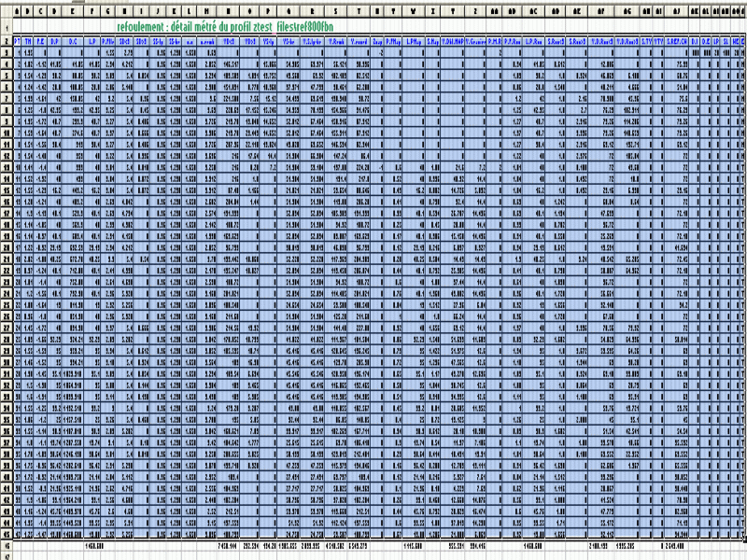This screenshot has height=560, width=747.
Task: Select row 30 header
Action: [7, 361]
